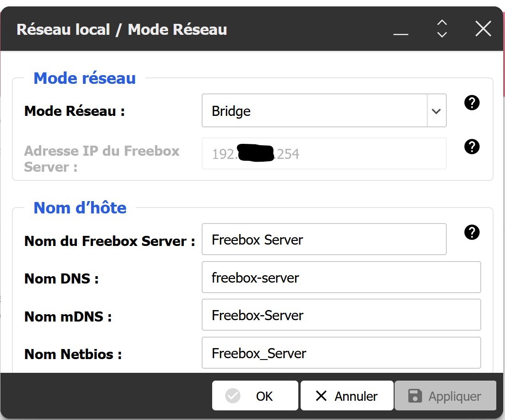Click the Bridge combo box text
The height and width of the screenshot is (420, 505).
[314, 111]
